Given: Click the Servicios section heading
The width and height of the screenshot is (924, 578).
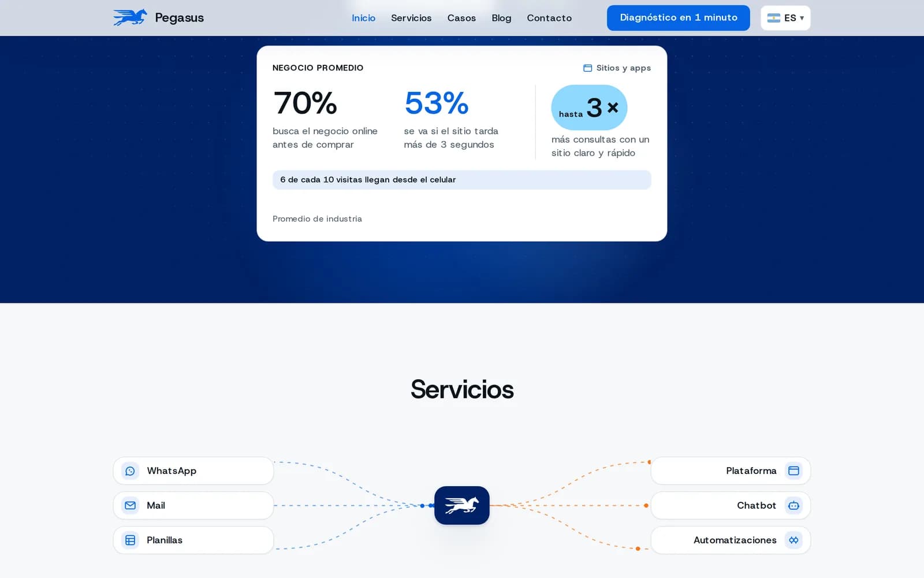Looking at the screenshot, I should pyautogui.click(x=462, y=390).
